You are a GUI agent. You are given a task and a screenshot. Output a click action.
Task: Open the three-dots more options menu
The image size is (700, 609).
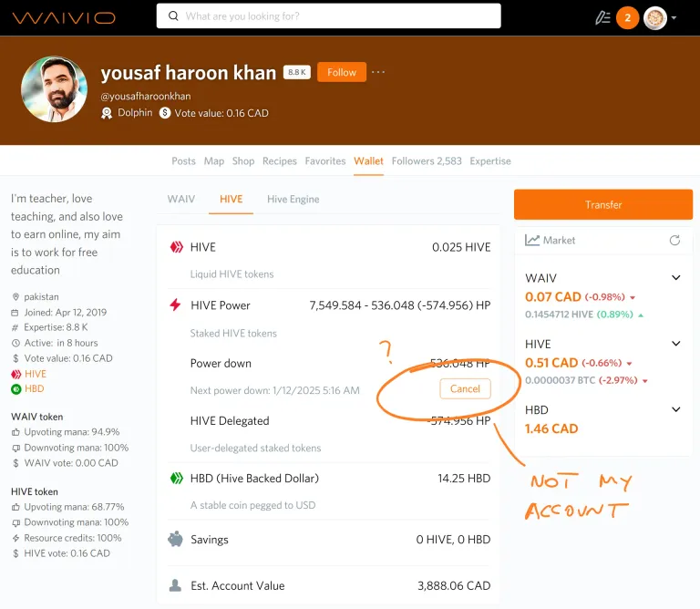[378, 72]
